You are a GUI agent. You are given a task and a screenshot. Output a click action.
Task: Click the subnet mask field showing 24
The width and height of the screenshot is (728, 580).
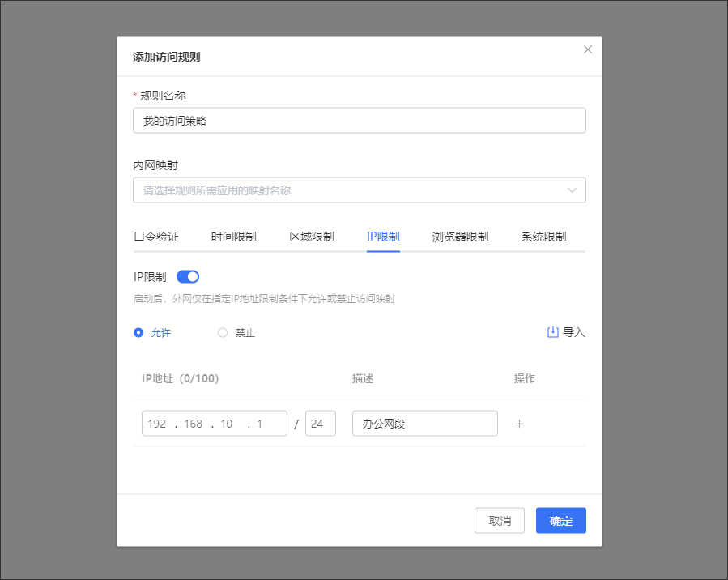click(320, 424)
